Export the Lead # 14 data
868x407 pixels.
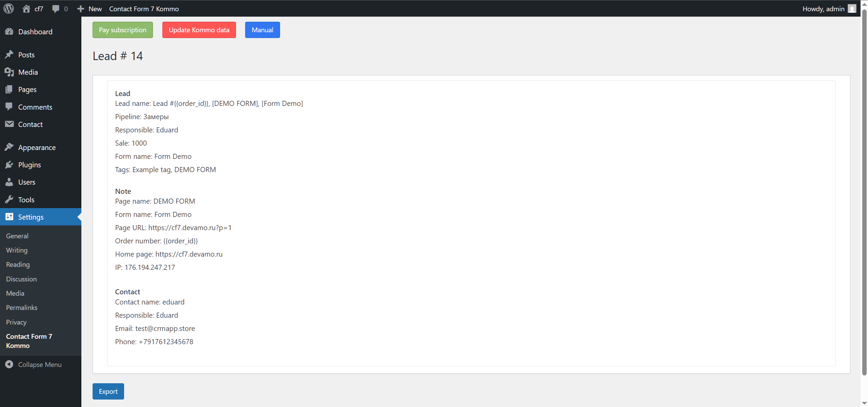pyautogui.click(x=108, y=391)
